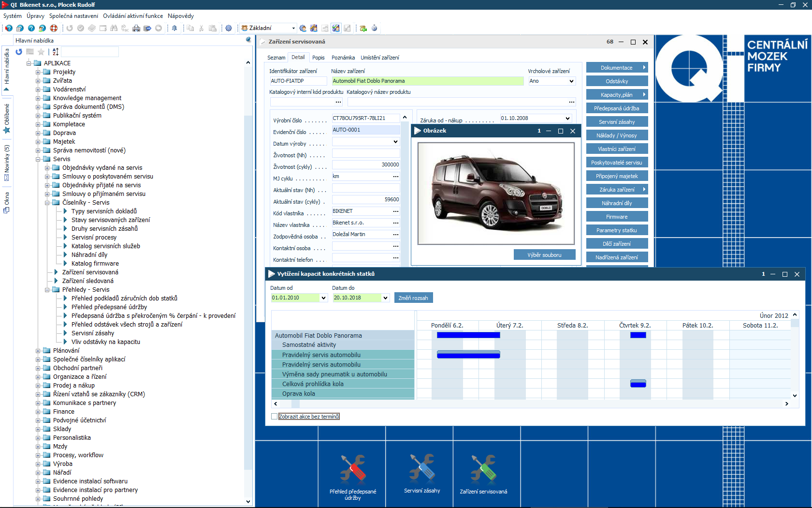Switch to the Umístění zařízení tab

[x=379, y=58]
